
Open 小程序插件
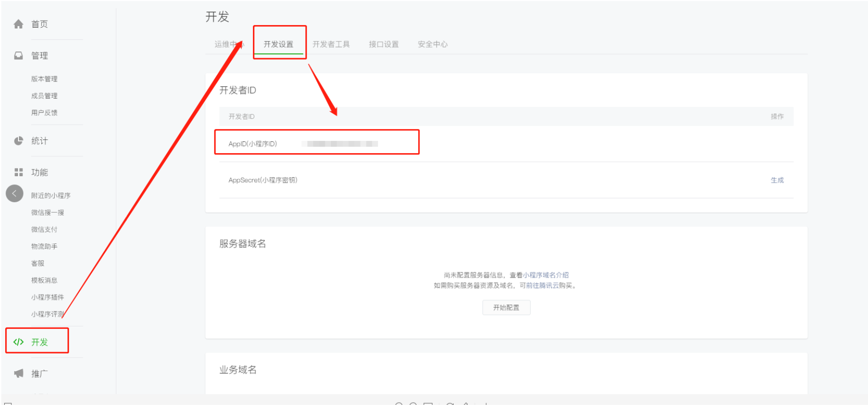48,297
